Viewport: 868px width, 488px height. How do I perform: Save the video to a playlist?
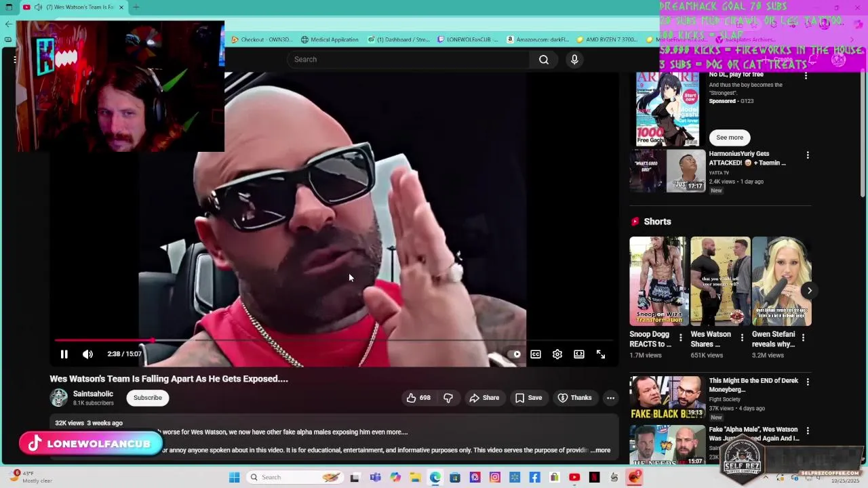[528, 398]
